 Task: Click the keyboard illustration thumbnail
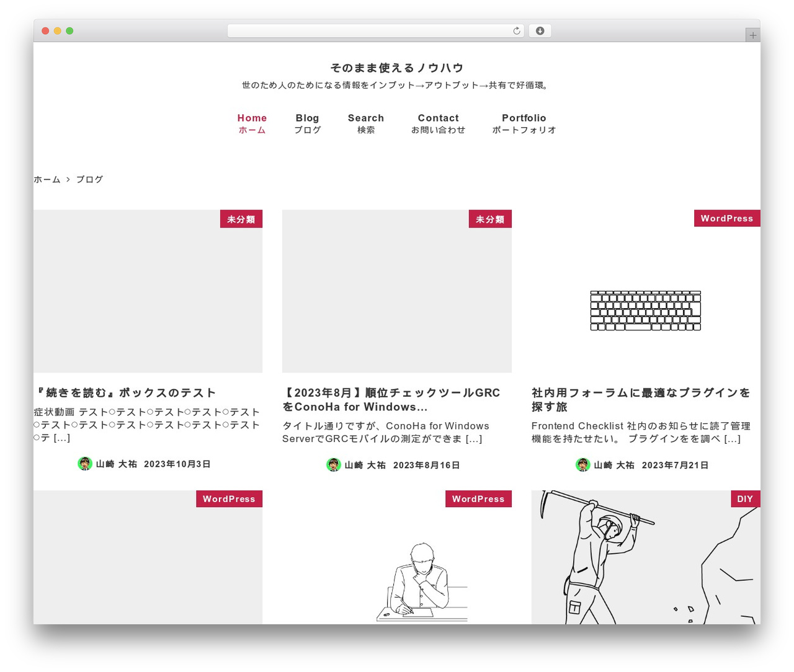[x=646, y=310]
